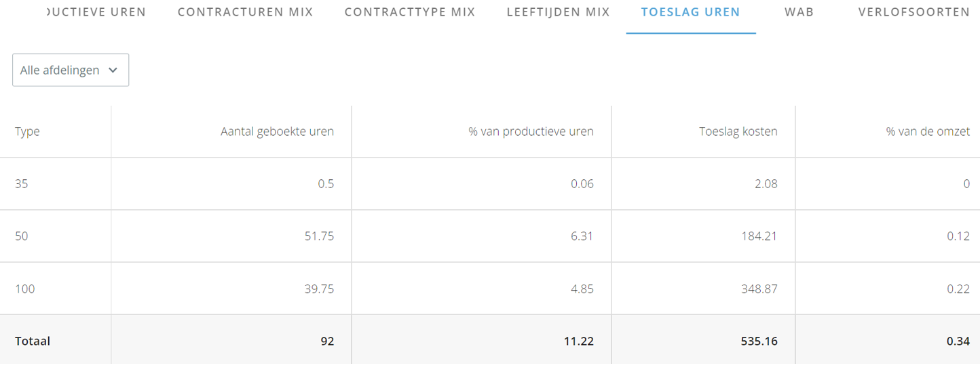
Task: Select the row for type 50
Action: [490, 236]
